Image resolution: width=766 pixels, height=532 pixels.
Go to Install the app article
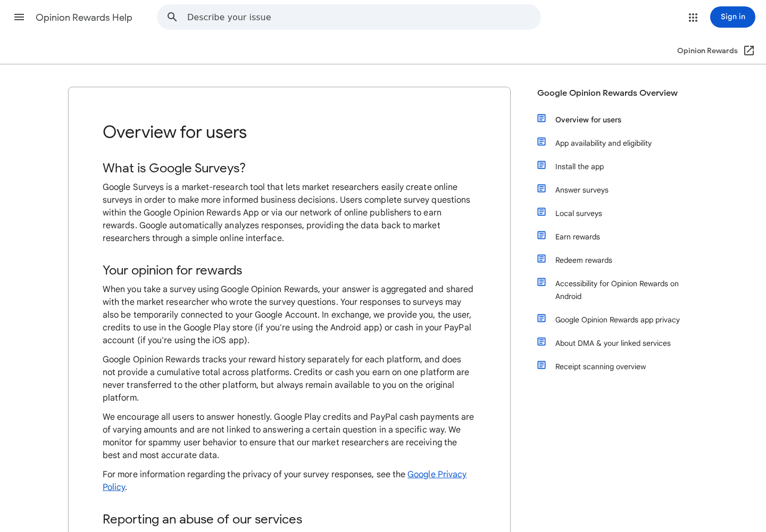[579, 167]
